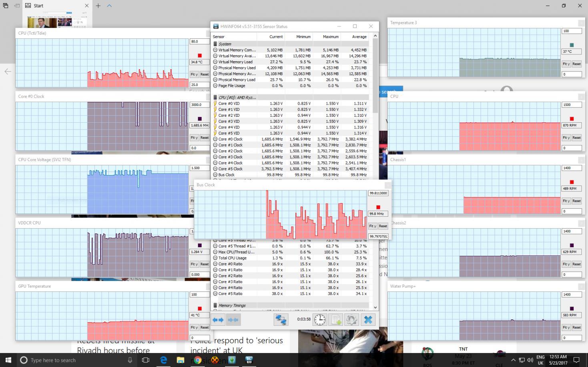Image resolution: width=588 pixels, height=367 pixels.
Task: Click Fit y in Bus Clock graph
Action: [373, 226]
